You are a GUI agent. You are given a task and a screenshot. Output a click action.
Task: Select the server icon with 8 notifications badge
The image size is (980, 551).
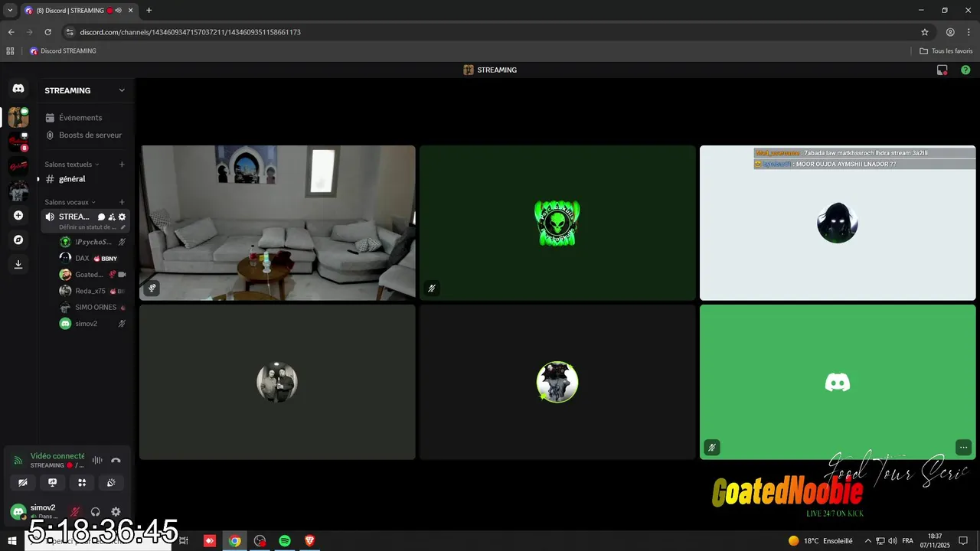coord(18,142)
